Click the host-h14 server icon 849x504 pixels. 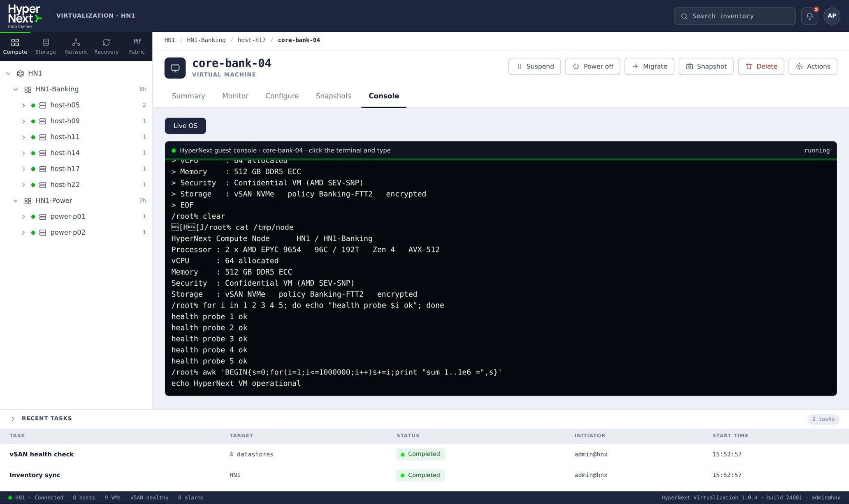coord(42,153)
